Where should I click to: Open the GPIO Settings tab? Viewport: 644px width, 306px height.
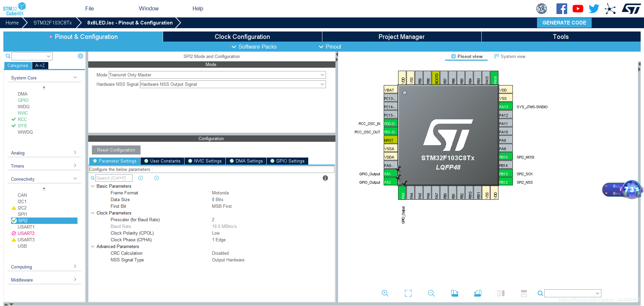pyautogui.click(x=287, y=161)
